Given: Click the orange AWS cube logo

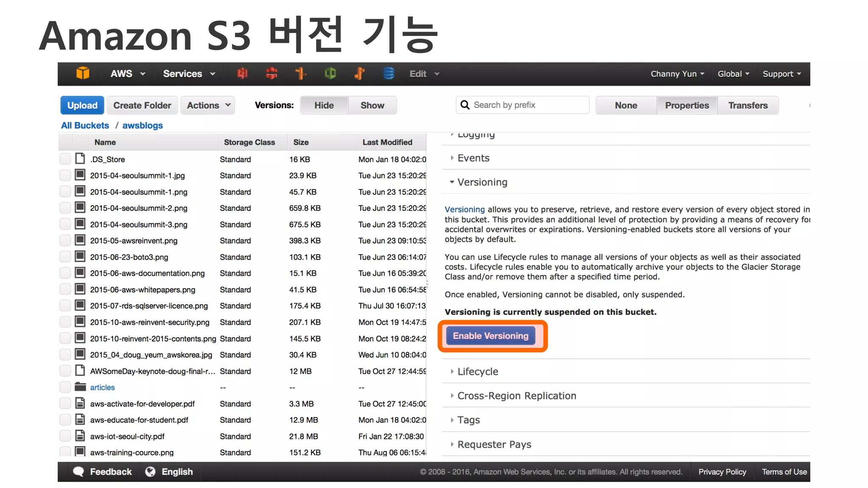Looking at the screenshot, I should coord(83,74).
